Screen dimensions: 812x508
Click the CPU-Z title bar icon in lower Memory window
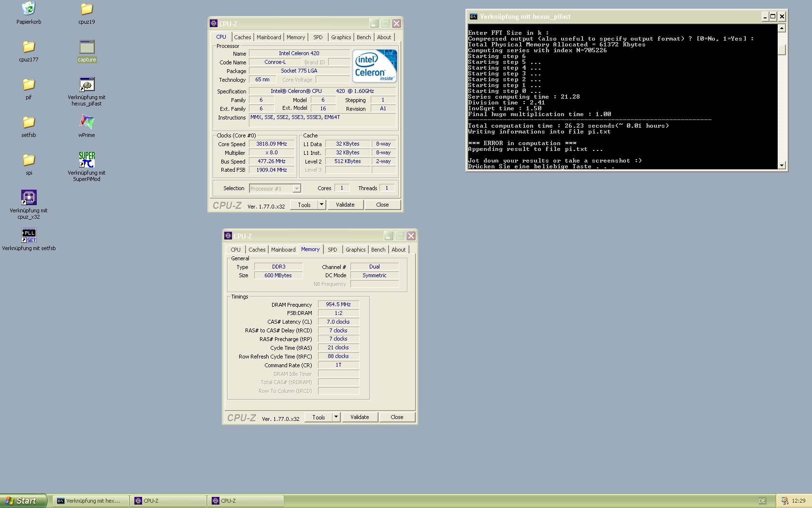[x=228, y=236]
